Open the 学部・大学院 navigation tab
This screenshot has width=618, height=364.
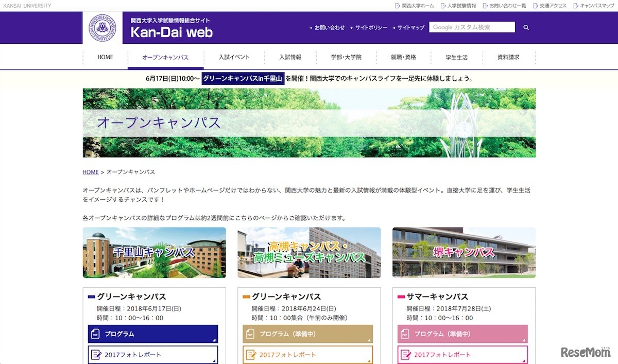pyautogui.click(x=346, y=57)
